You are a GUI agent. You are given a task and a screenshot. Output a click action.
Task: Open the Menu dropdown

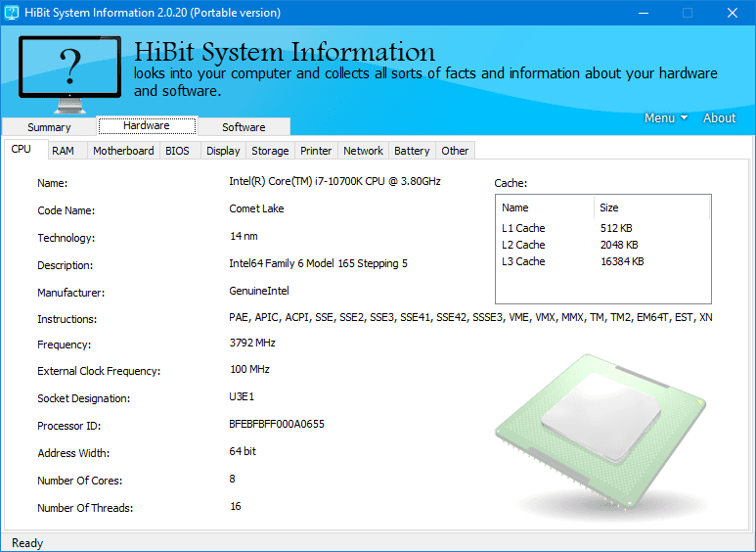[x=665, y=118]
